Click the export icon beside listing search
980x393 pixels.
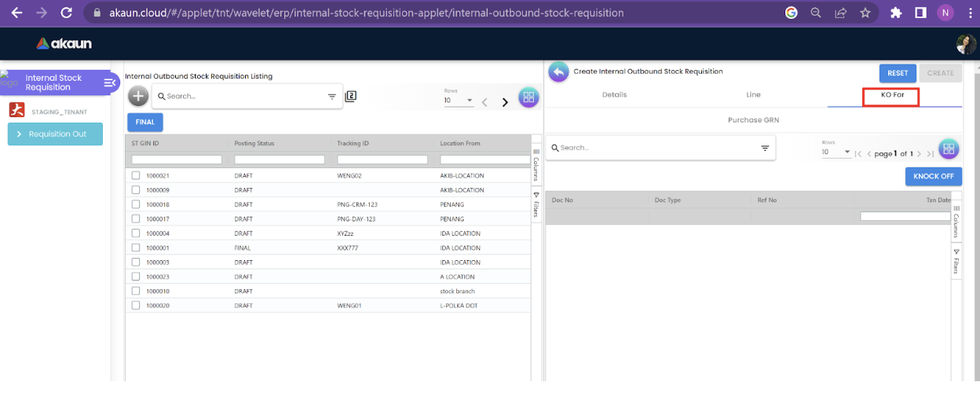click(x=351, y=96)
